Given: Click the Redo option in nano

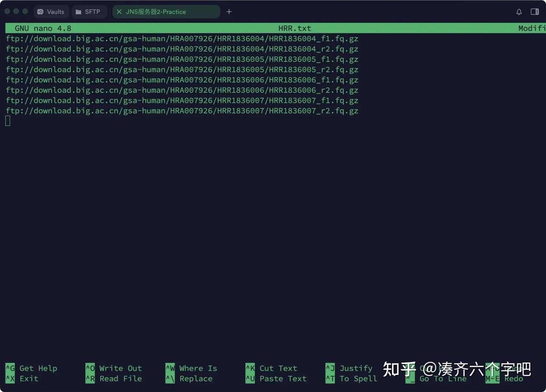Looking at the screenshot, I should (x=514, y=378).
